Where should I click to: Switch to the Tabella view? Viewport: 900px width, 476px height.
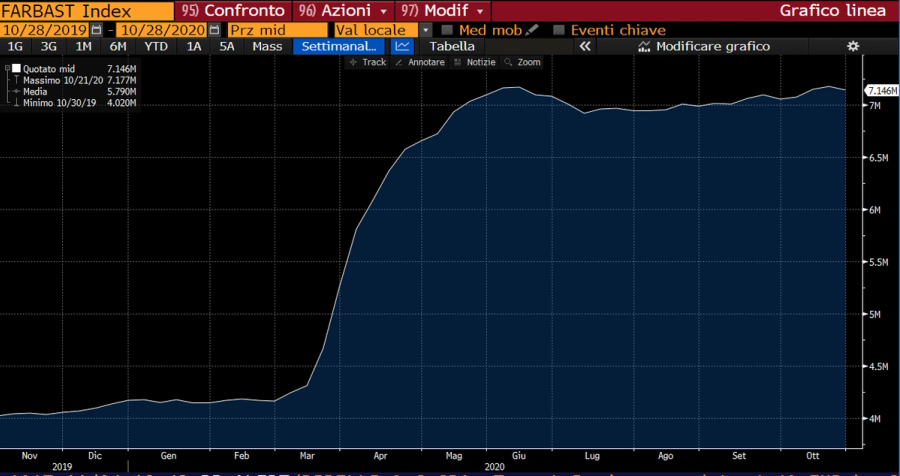452,47
